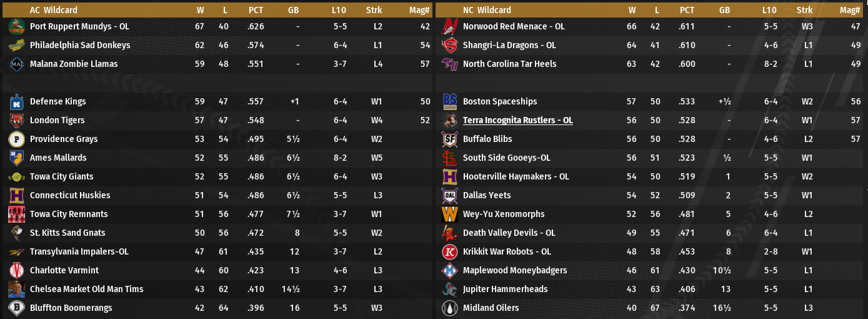
Task: Open the Providence Grays logo icon
Action: point(17,139)
